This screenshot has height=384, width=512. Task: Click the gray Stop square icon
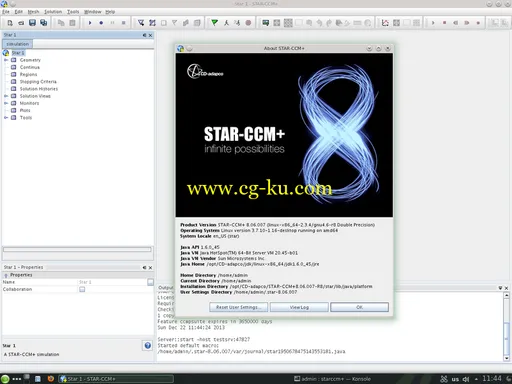(x=124, y=23)
